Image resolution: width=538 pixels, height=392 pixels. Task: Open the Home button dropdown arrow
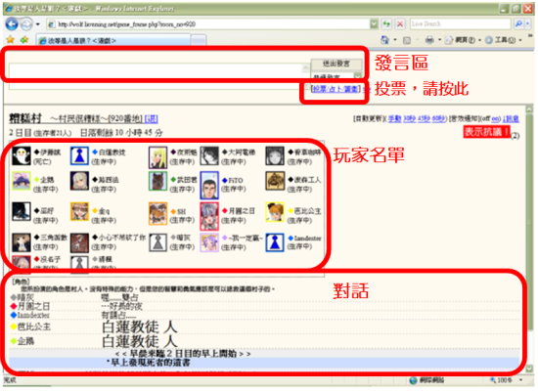point(394,40)
